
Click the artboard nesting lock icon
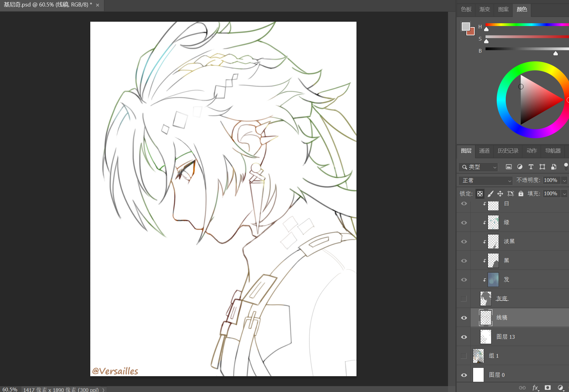tap(510, 194)
